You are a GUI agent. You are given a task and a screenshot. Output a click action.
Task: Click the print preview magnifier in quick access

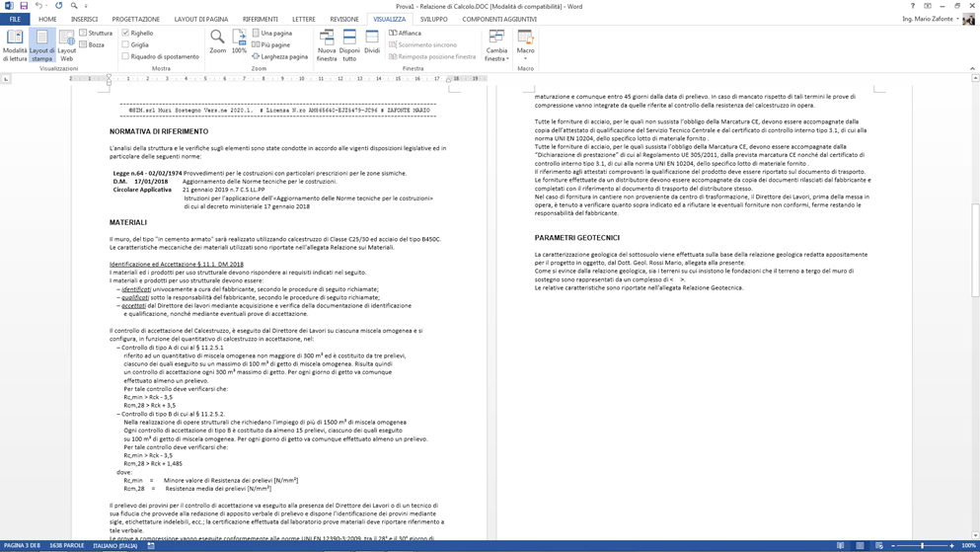point(74,6)
